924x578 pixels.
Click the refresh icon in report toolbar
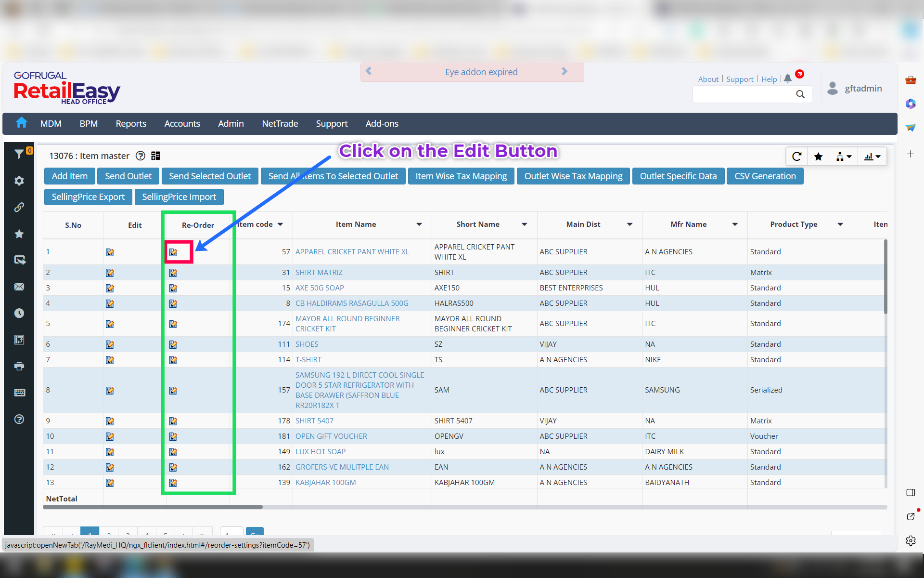pyautogui.click(x=796, y=157)
